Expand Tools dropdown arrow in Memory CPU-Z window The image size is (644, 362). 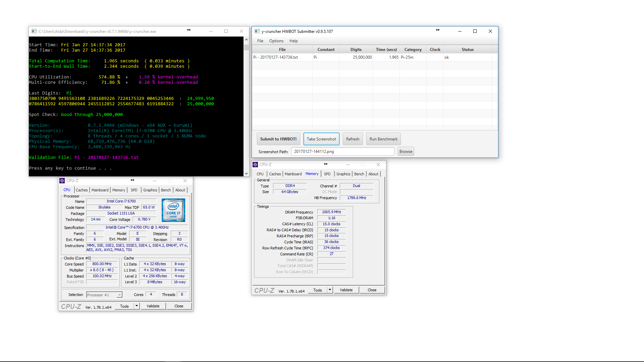coord(330,290)
